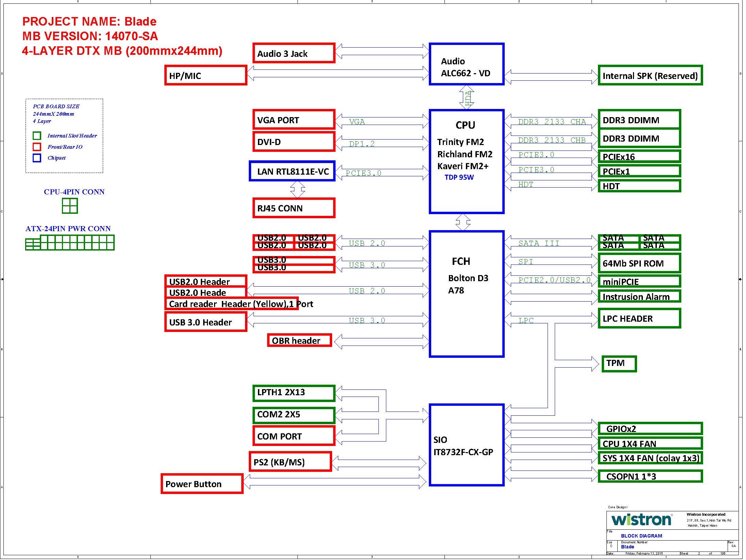Viewport: 746px width, 560px height.
Task: Click the CPU heading in CPU block
Action: point(465,125)
